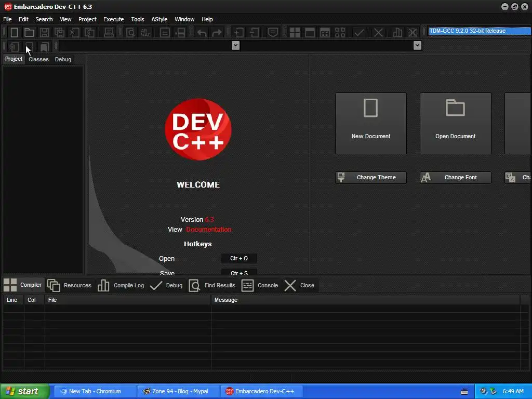Click the Toggle comment toolbar icon

[x=273, y=33]
